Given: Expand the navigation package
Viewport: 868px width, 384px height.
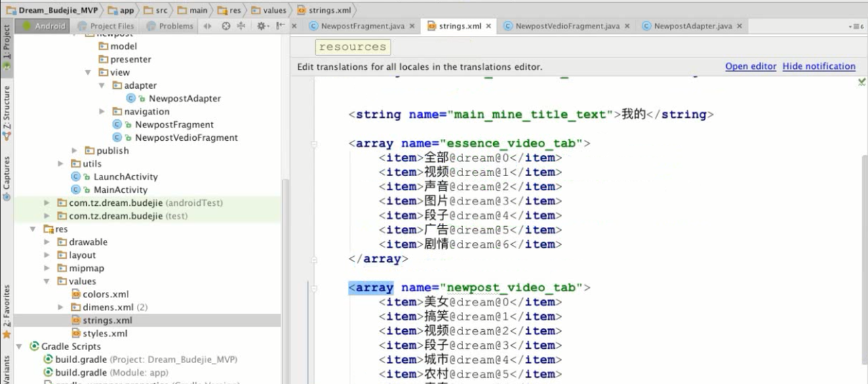Looking at the screenshot, I should coord(102,112).
